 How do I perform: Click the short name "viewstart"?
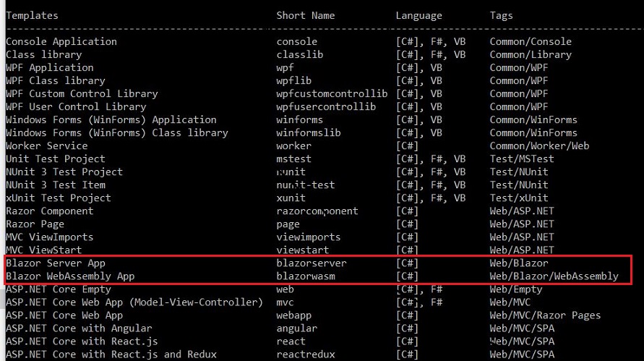302,250
